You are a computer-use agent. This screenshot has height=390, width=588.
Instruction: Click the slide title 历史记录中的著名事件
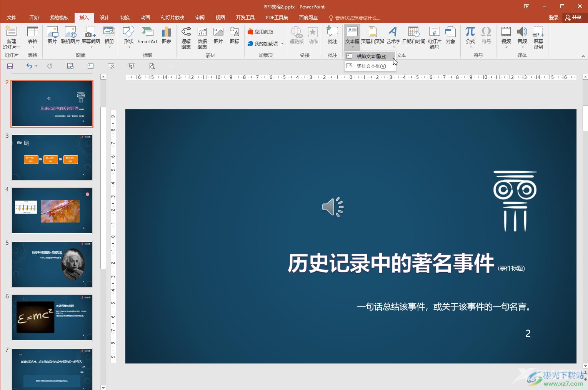click(391, 264)
